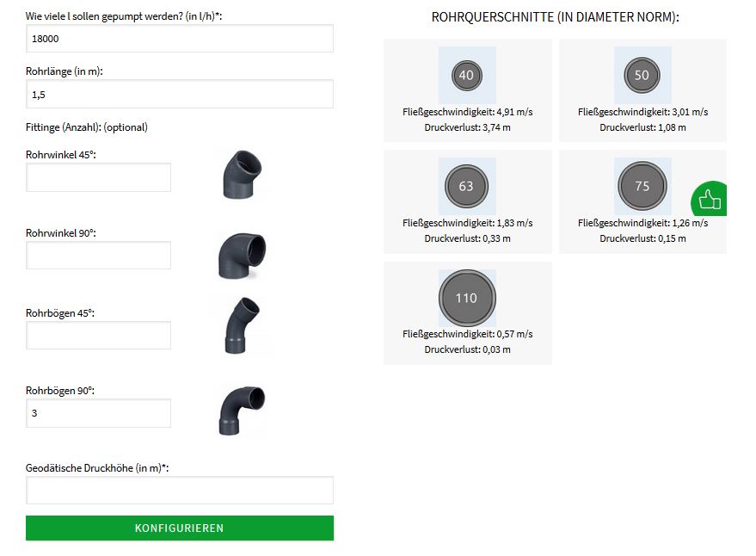Click the Rohrquerschnitte heading text

click(x=555, y=17)
